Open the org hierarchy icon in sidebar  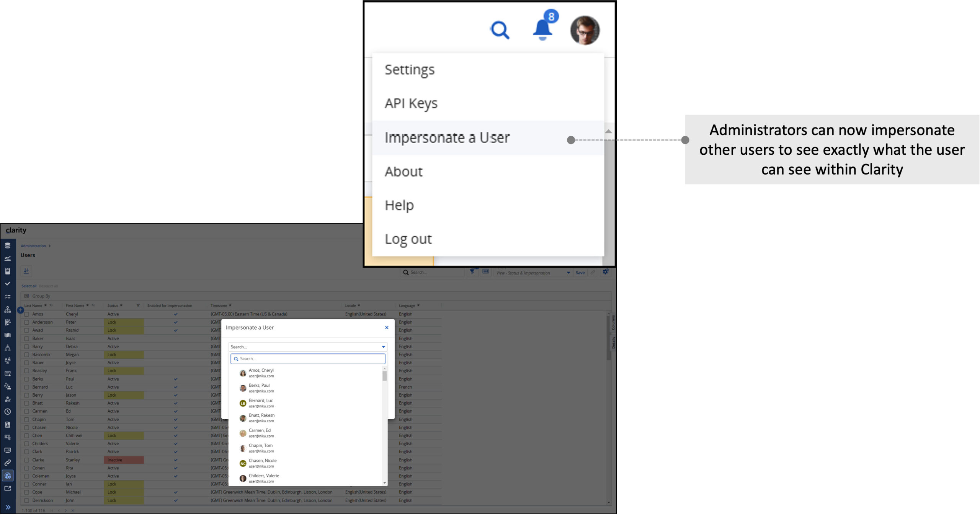7,309
